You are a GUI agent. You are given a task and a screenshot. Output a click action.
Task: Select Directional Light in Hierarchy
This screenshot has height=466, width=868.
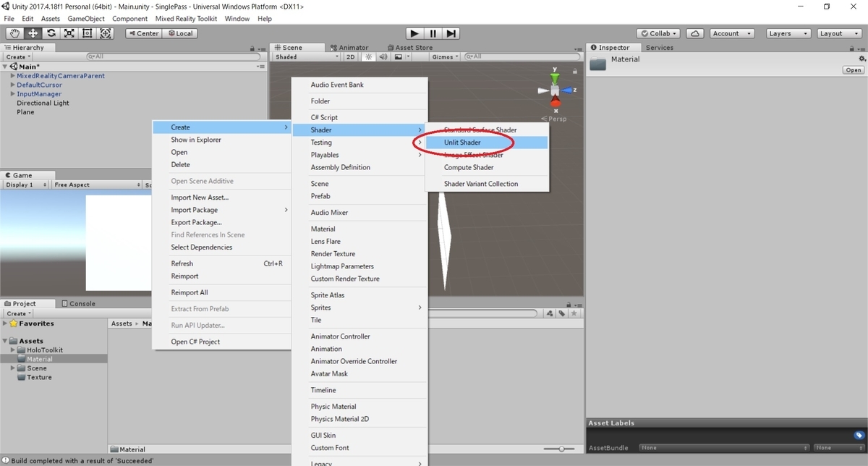43,103
